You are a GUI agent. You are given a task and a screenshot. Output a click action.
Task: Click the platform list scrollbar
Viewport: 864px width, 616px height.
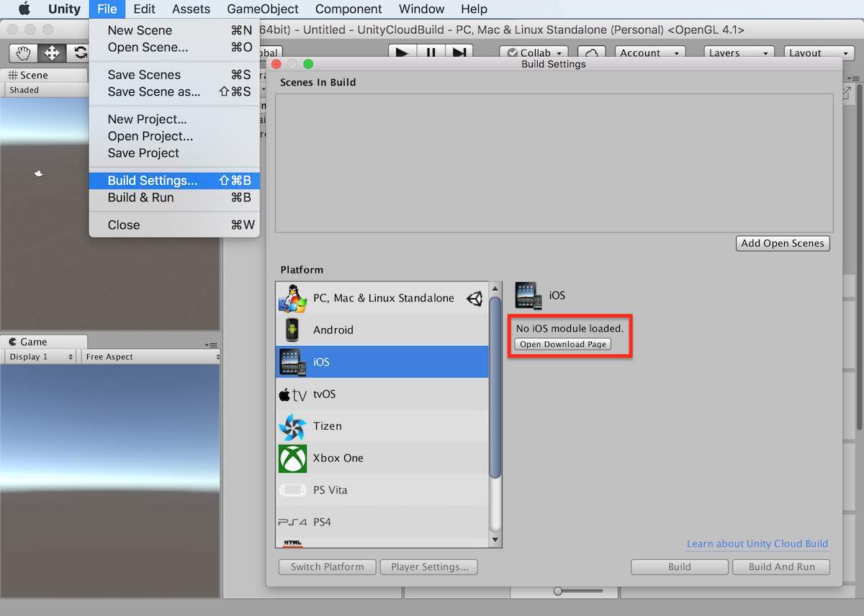click(x=495, y=386)
